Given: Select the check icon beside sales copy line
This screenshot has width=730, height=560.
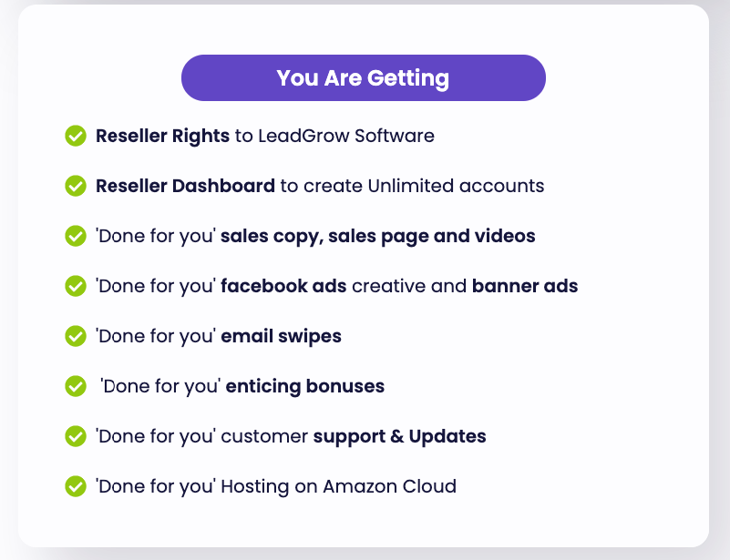Looking at the screenshot, I should (76, 236).
